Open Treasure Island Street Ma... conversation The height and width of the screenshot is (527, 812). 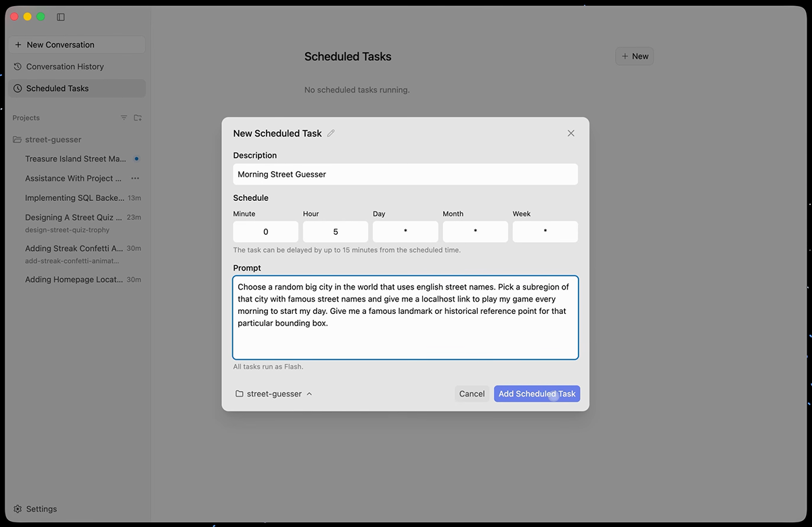click(x=76, y=159)
